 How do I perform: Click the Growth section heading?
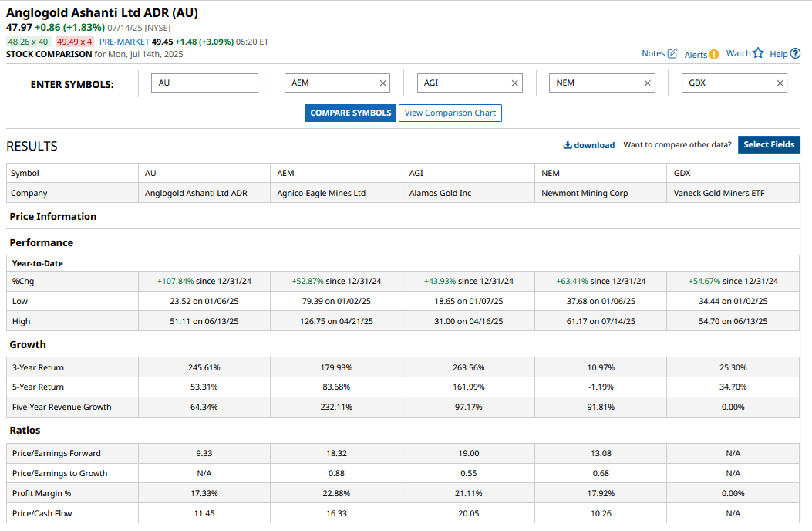[28, 345]
